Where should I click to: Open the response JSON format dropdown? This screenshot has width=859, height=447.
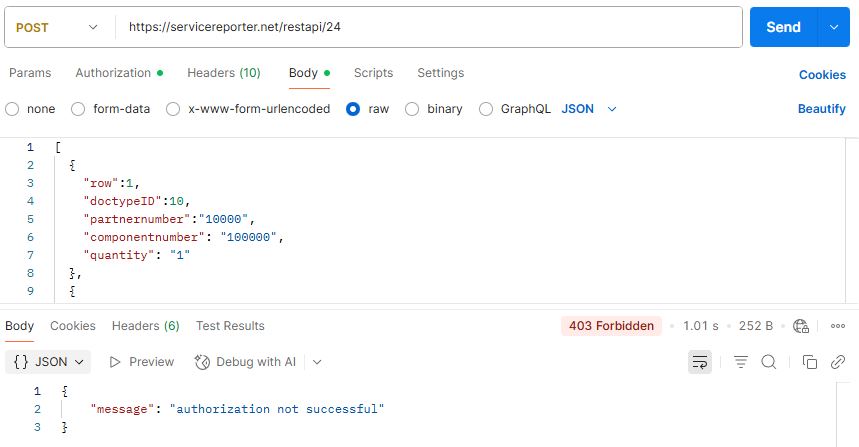[x=48, y=362]
